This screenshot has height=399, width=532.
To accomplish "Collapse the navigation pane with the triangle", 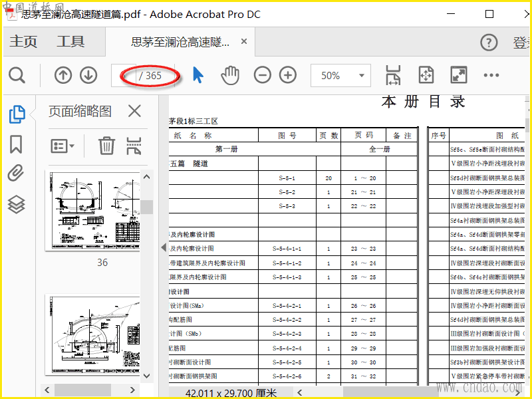I will pos(164,247).
